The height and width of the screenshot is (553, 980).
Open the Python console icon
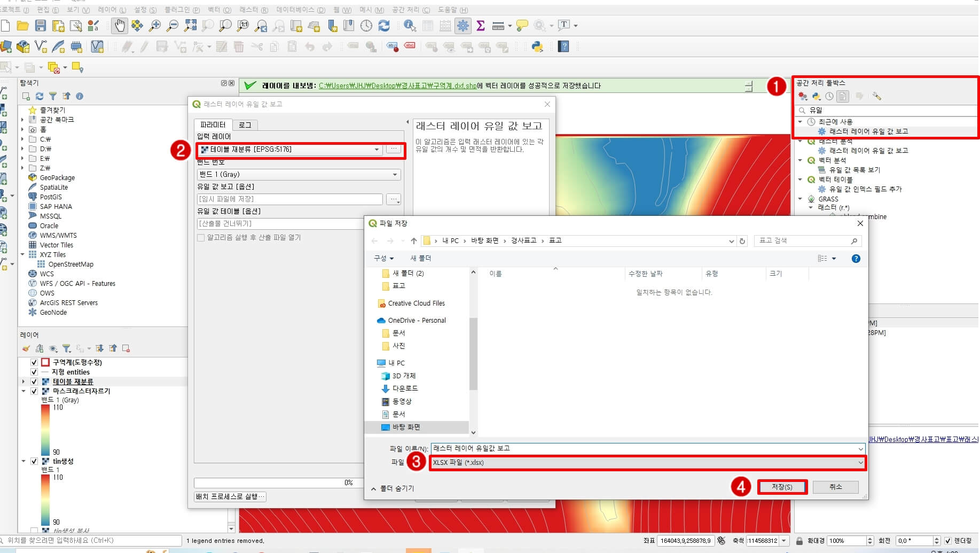tap(537, 47)
